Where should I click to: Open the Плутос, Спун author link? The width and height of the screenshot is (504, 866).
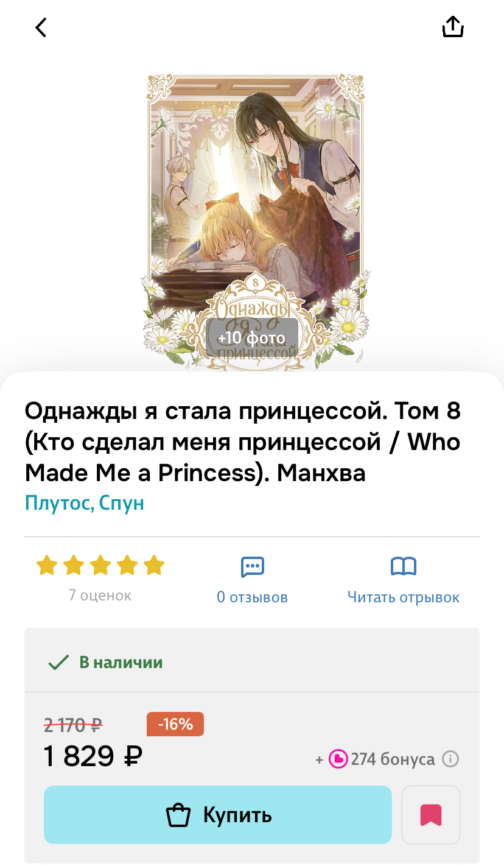(85, 504)
